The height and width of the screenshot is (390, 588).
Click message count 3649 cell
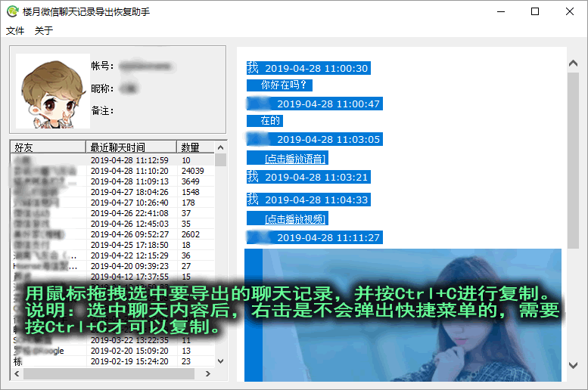(191, 181)
